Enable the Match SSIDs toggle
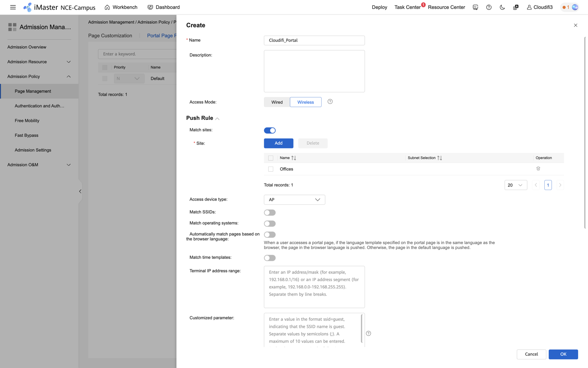This screenshot has height=368, width=588. (269, 212)
